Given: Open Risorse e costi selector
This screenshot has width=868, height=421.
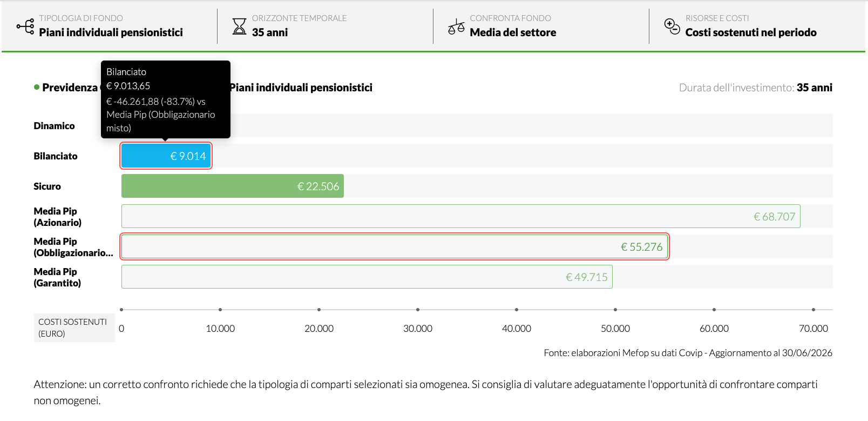Looking at the screenshot, I should tap(757, 26).
